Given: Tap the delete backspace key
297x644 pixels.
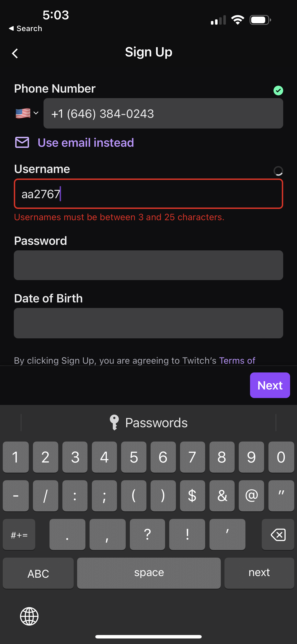Looking at the screenshot, I should pos(278,535).
